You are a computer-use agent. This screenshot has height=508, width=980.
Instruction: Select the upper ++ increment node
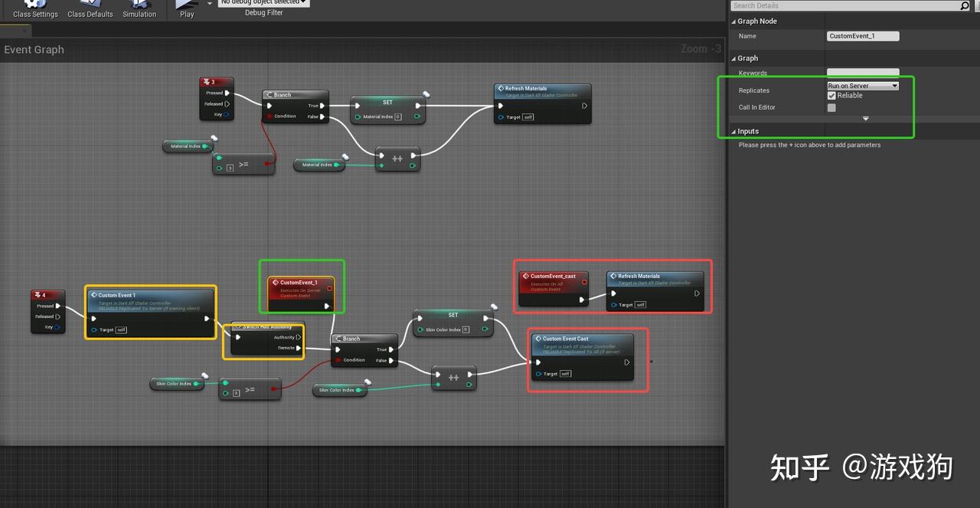tap(397, 159)
